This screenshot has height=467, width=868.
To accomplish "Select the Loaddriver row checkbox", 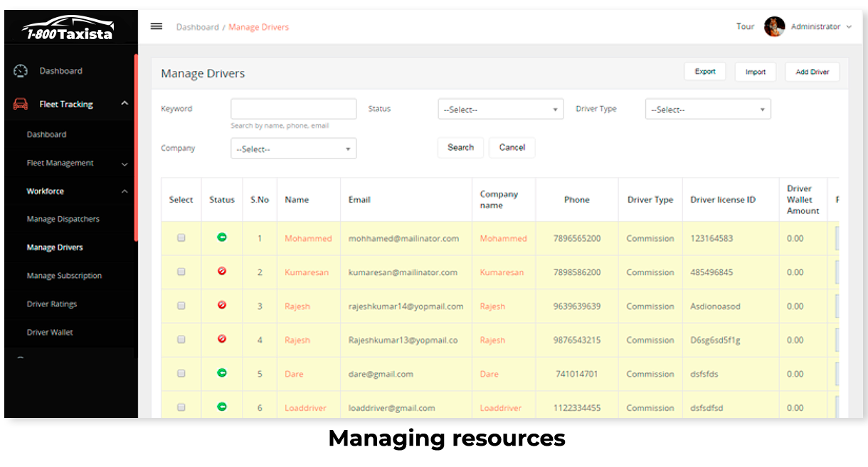I will coord(181,407).
